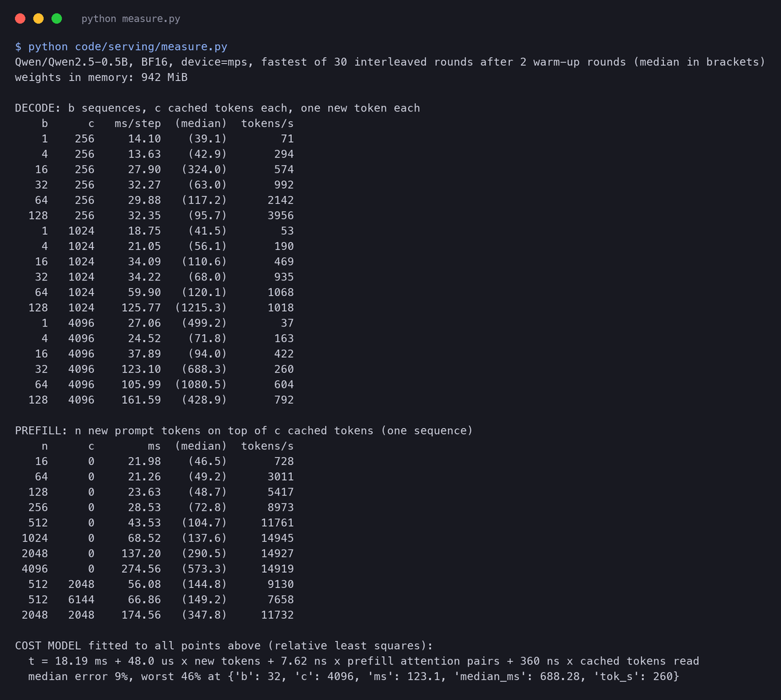The width and height of the screenshot is (781, 700).
Task: Click the green maximize window button
Action: coord(57,18)
